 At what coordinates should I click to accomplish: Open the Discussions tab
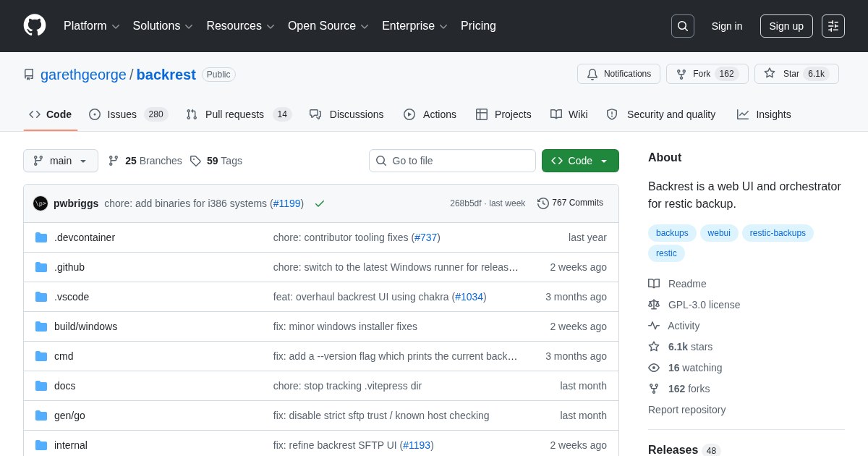coord(346,114)
